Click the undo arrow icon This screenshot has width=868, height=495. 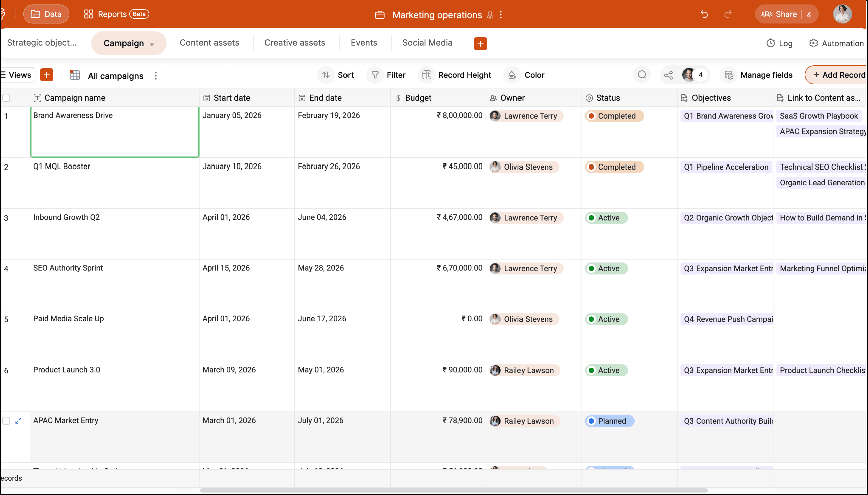tap(704, 14)
